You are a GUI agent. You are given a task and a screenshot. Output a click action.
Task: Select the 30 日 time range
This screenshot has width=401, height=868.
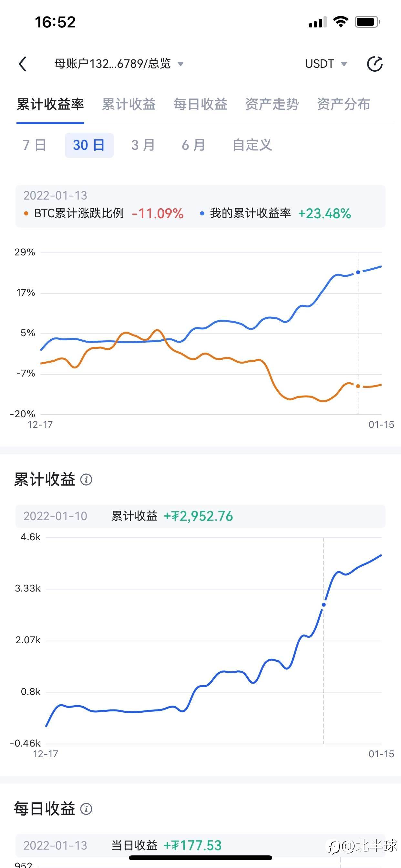[x=89, y=145]
